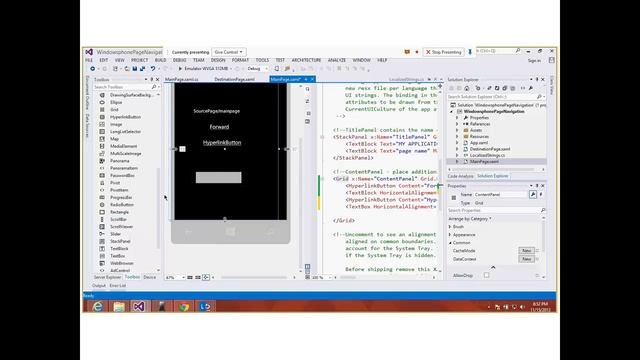Image resolution: width=640 pixels, height=360 pixels.
Task: Toggle snap to gridlines button in designer bar
Action: coord(198,278)
